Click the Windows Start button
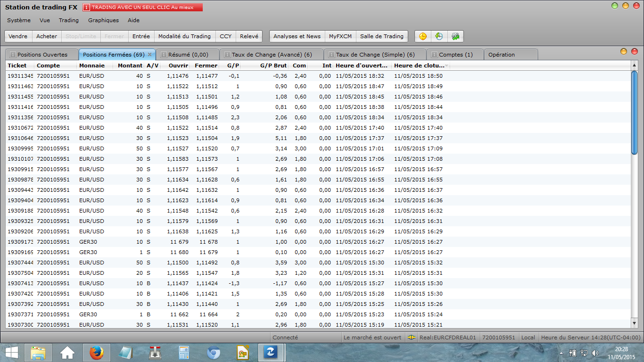Screen dimensions: 644x362 [11, 352]
